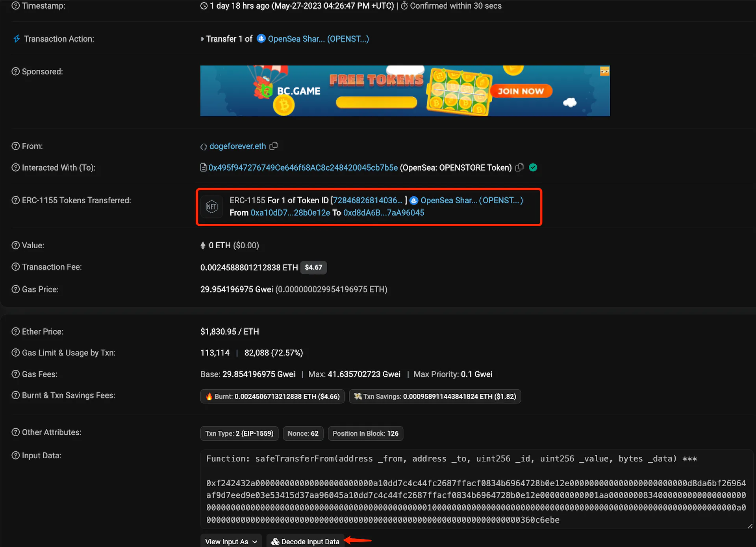The width and height of the screenshot is (756, 547).
Task: Open OpenSea Shar... (OPENST...) link in token row
Action: pos(472,200)
